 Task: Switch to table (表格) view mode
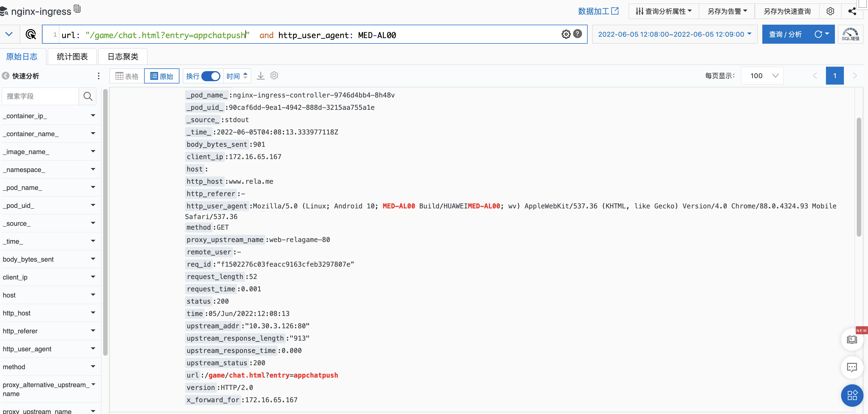(x=127, y=76)
